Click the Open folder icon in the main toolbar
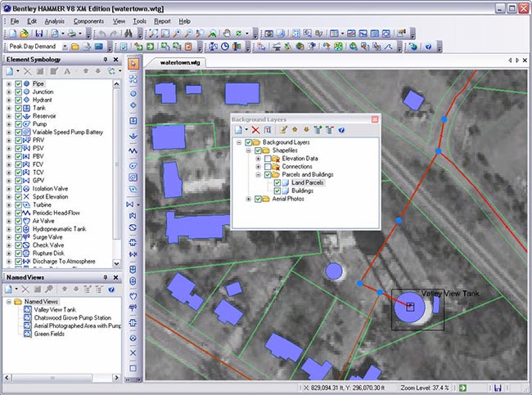The height and width of the screenshot is (395, 532). tap(25, 34)
